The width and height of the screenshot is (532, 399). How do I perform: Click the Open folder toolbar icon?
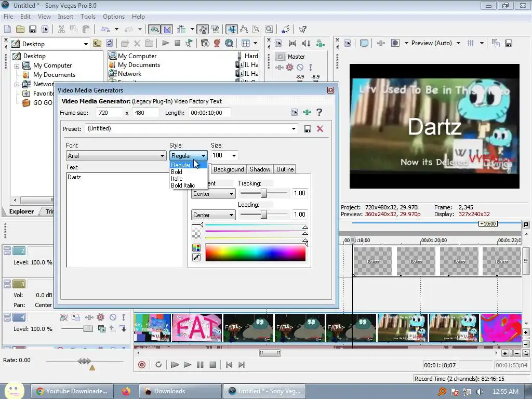point(20,29)
